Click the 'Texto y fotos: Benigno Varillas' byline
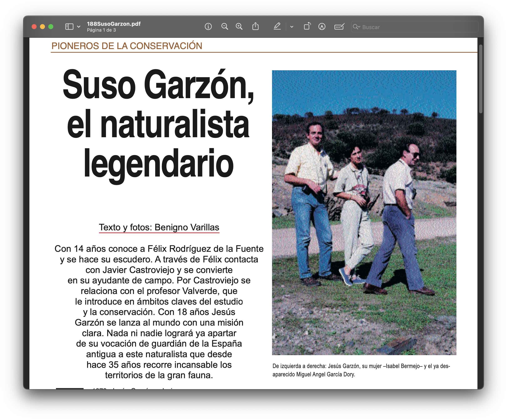 tap(159, 227)
